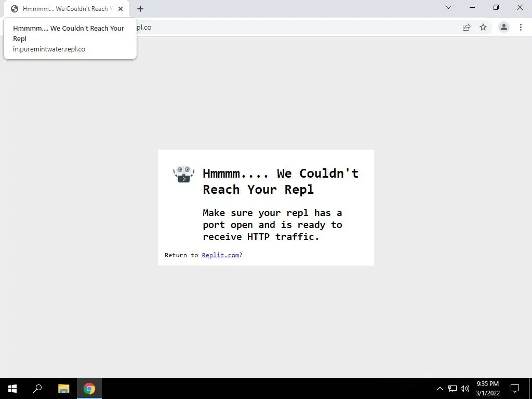Open a new tab with plus button
532x399 pixels.
coord(140,9)
